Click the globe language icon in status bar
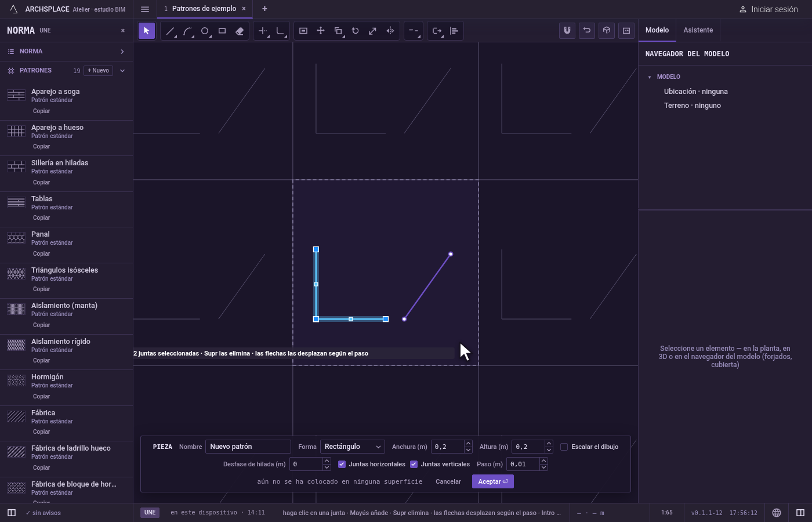This screenshot has width=812, height=522. [x=777, y=513]
